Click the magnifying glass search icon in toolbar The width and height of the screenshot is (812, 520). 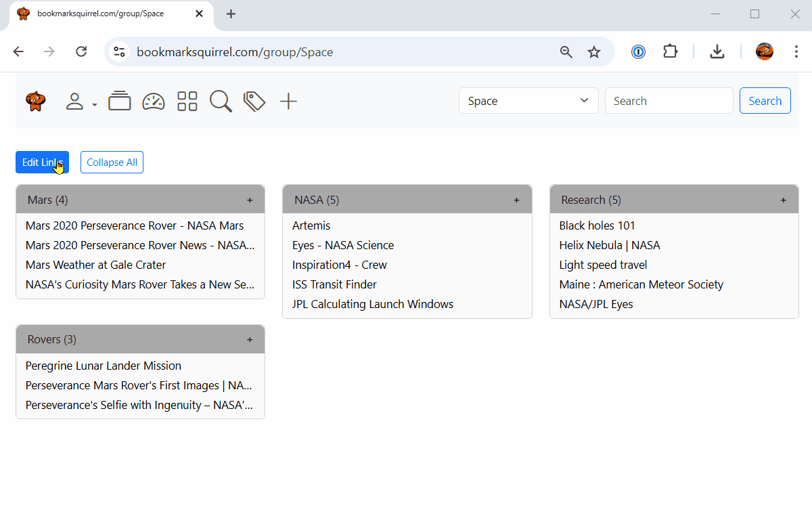coord(221,102)
